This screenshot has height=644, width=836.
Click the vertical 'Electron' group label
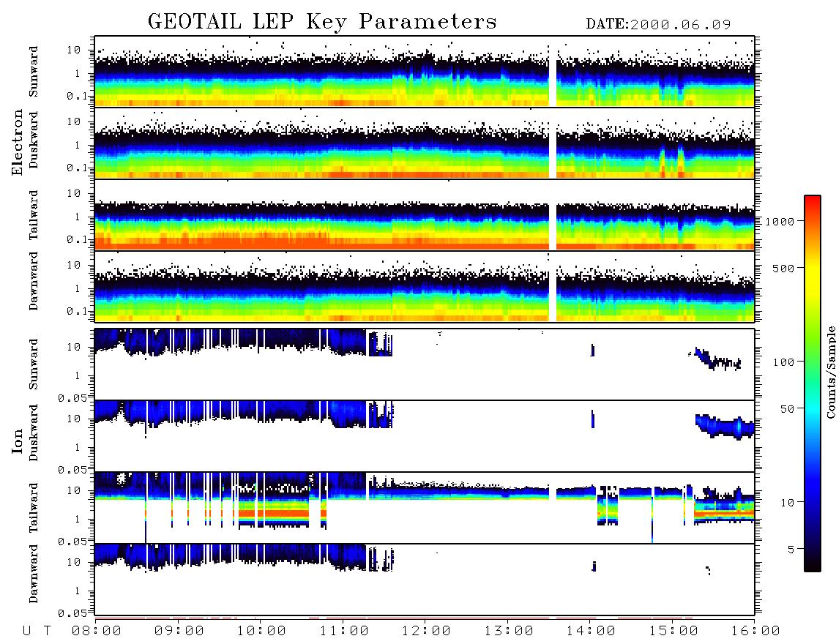(x=17, y=142)
